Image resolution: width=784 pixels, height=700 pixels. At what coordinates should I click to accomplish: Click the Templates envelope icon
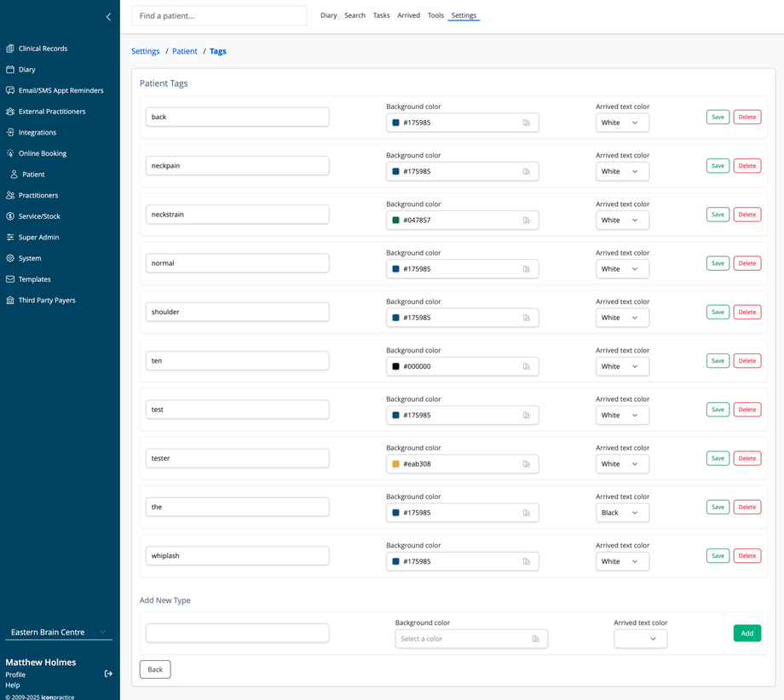click(x=10, y=279)
